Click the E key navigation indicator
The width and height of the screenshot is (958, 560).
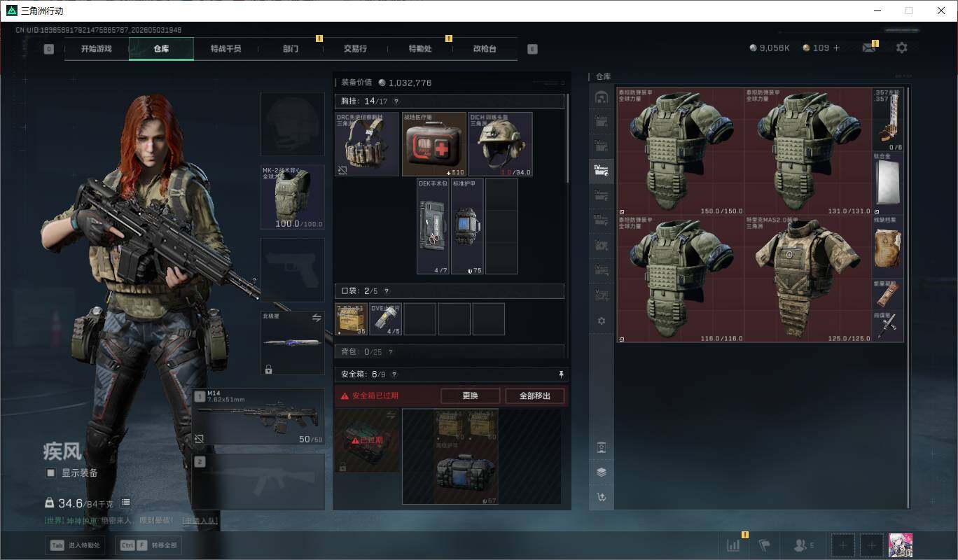click(x=532, y=49)
